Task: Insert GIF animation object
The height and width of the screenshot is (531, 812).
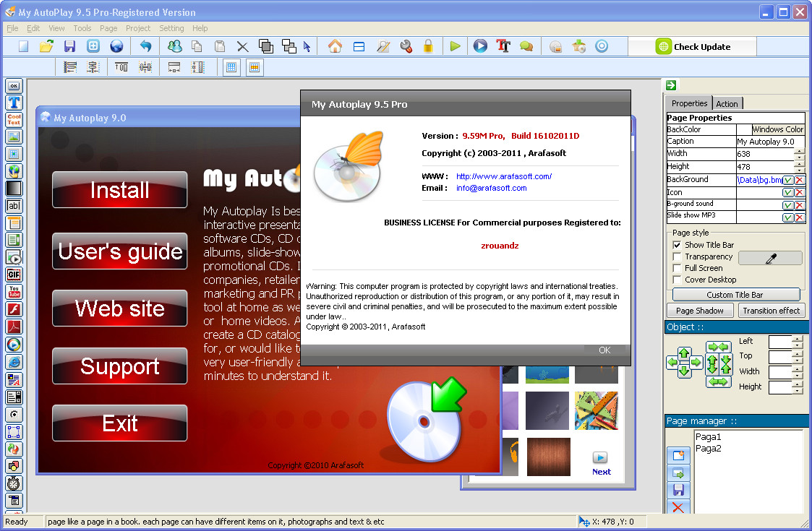Action: [x=14, y=275]
